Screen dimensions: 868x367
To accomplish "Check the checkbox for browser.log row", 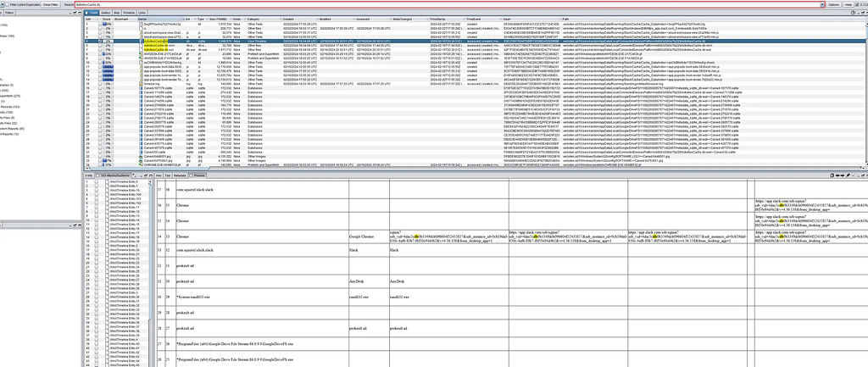I will (100, 83).
